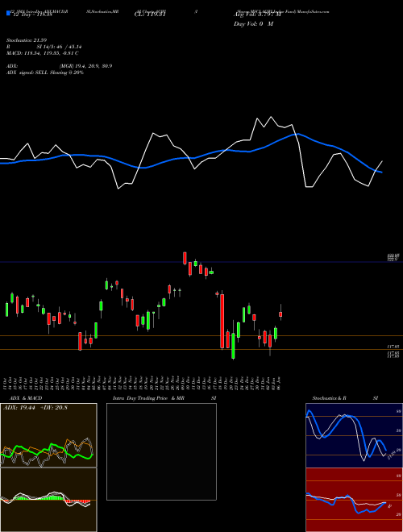Select the "Stochastics: 21.59" reading

tap(27, 40)
